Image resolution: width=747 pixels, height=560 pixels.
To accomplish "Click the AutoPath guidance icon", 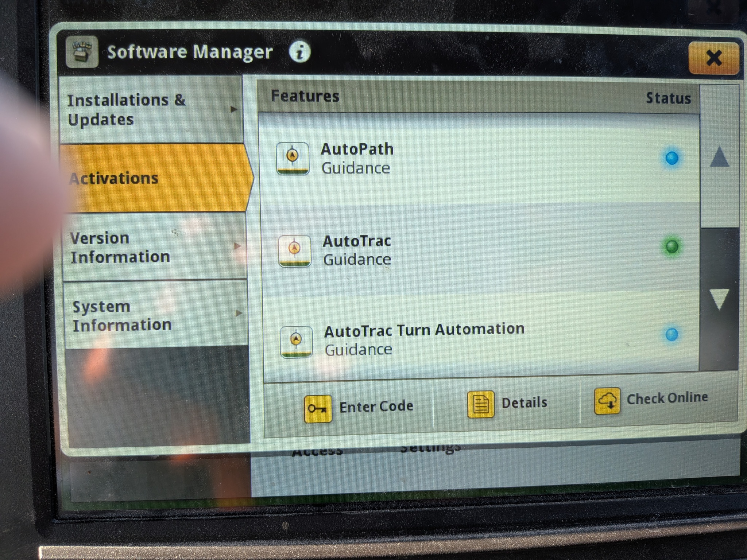I will 293,158.
